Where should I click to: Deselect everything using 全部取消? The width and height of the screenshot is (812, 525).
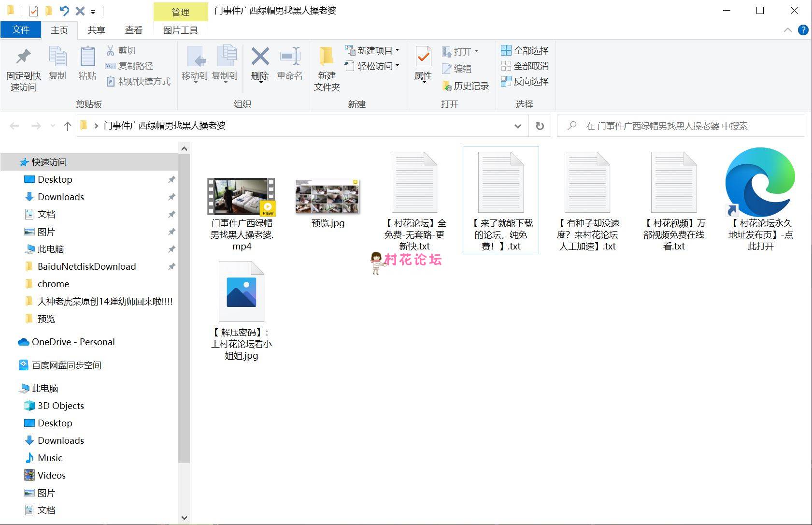[x=525, y=66]
